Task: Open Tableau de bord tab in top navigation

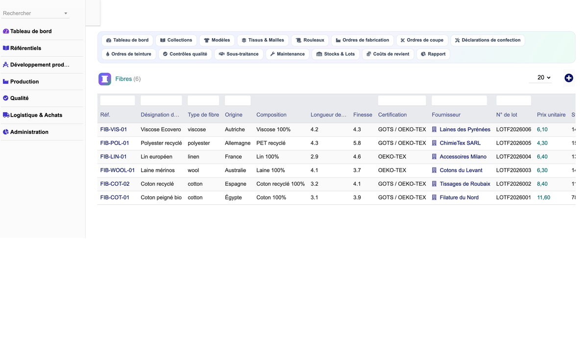Action: click(x=127, y=40)
